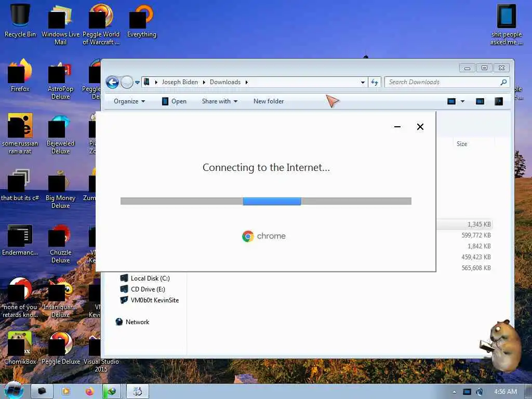The image size is (532, 399).
Task: Click the network icon in system tray
Action: [467, 392]
